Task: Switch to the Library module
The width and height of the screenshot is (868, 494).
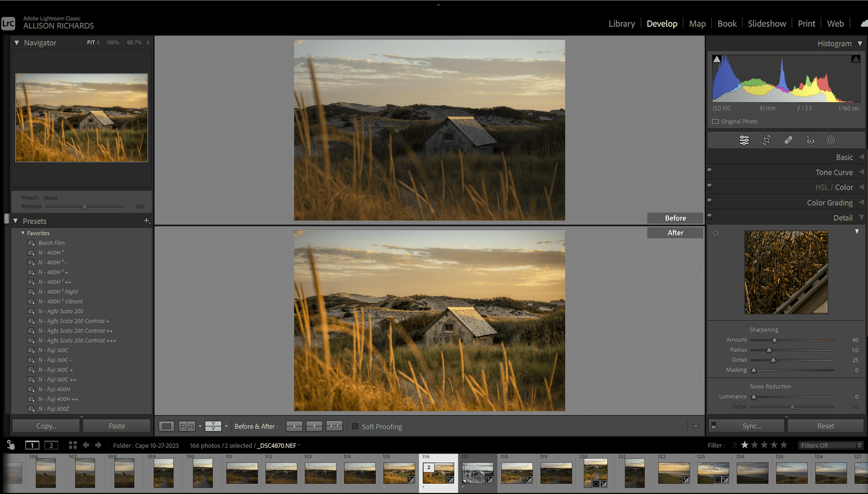Action: click(621, 23)
